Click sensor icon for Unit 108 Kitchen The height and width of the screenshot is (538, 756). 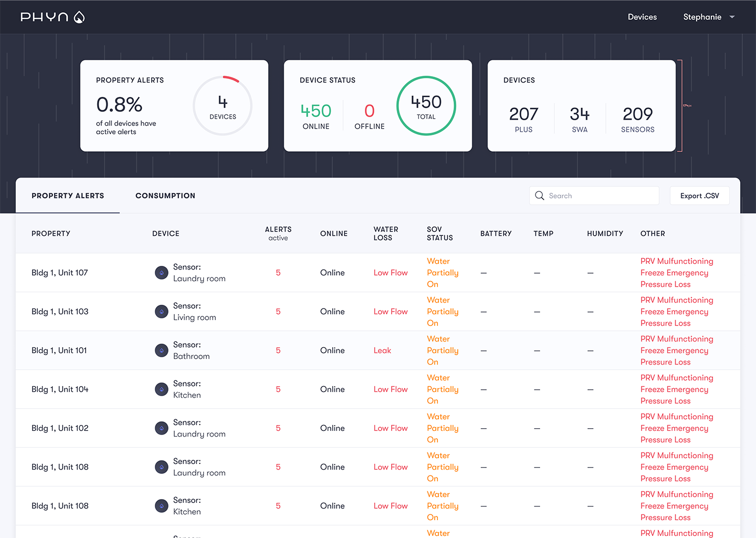pyautogui.click(x=162, y=506)
